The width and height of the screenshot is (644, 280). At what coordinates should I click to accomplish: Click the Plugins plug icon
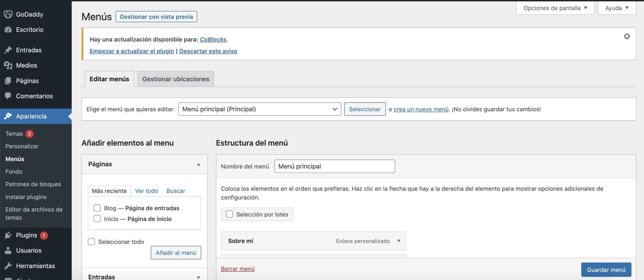8,235
